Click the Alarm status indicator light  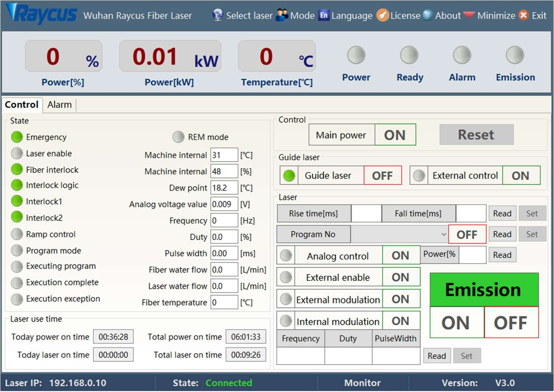pyautogui.click(x=462, y=55)
